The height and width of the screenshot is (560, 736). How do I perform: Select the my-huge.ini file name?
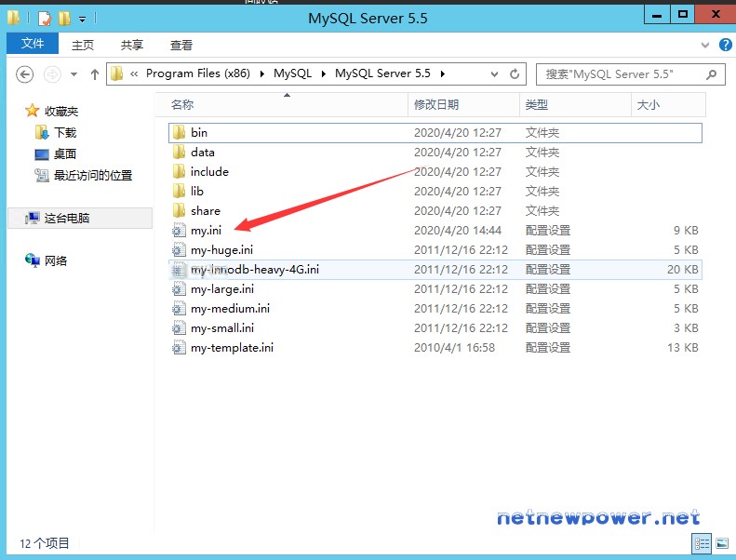coord(221,250)
